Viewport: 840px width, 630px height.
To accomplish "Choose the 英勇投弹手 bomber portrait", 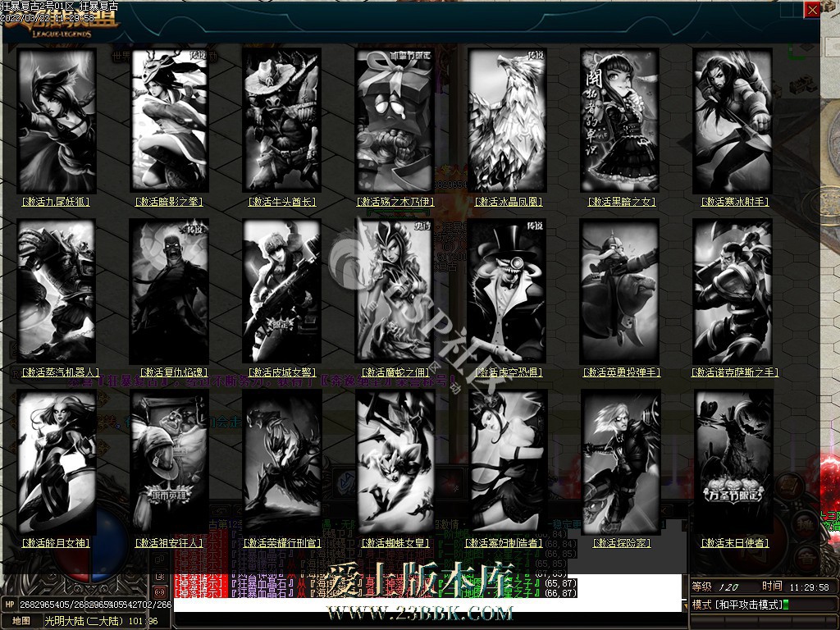I will [x=620, y=291].
